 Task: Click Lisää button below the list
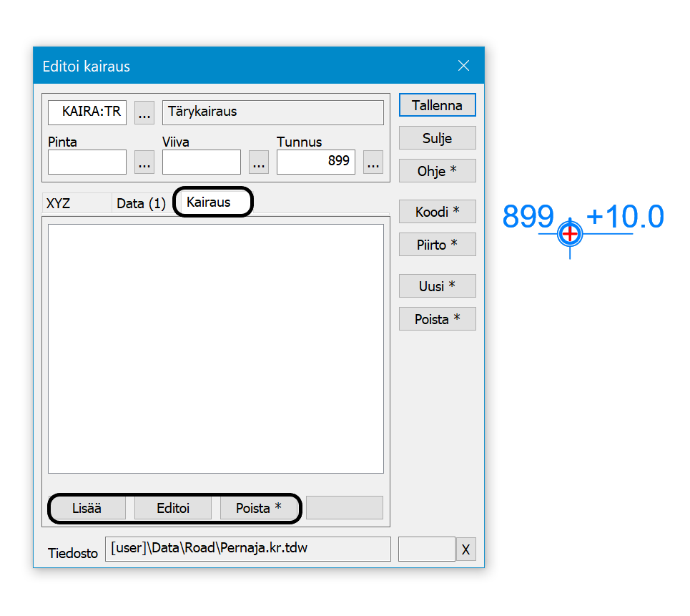(87, 509)
